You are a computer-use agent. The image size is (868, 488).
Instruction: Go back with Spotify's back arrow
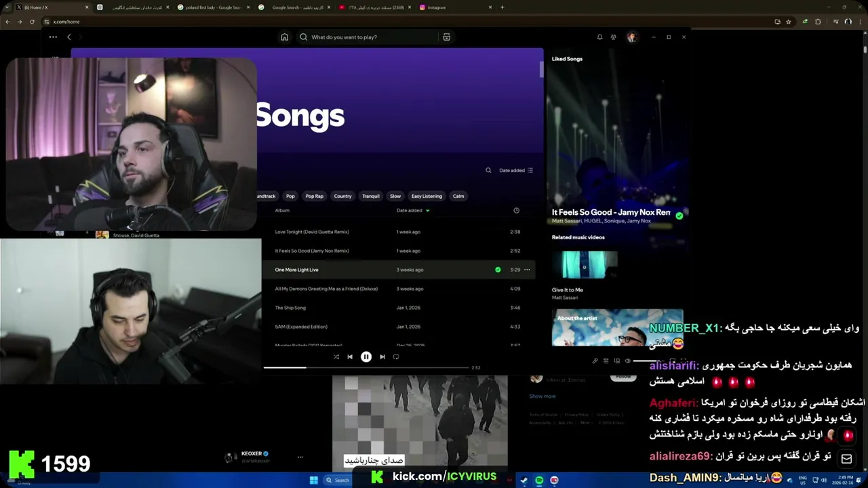(69, 37)
